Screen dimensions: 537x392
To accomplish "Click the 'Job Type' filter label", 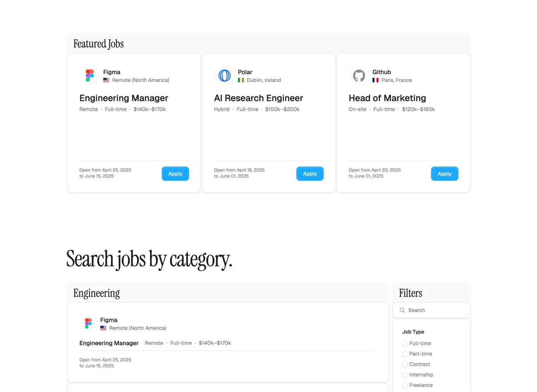I will pyautogui.click(x=413, y=332).
